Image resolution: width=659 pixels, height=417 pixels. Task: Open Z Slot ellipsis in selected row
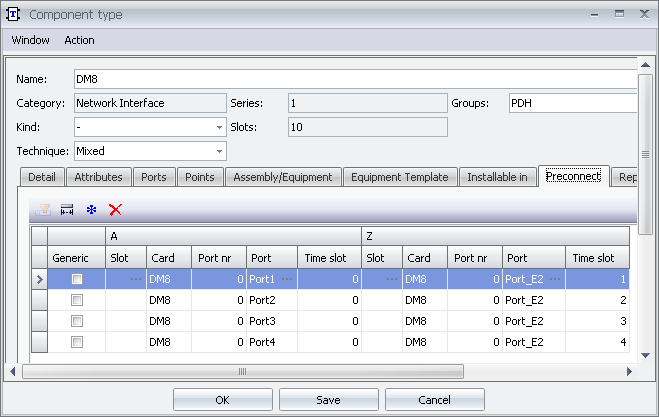click(392, 279)
